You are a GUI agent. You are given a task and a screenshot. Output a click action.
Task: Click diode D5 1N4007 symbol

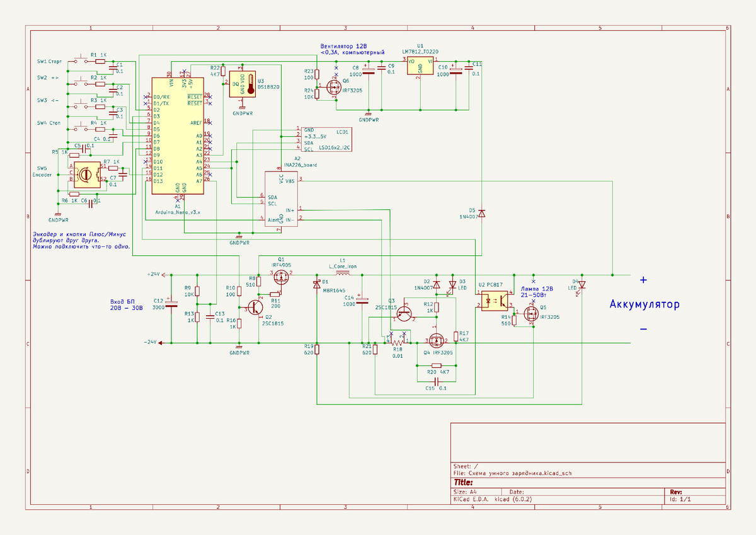coord(482,214)
